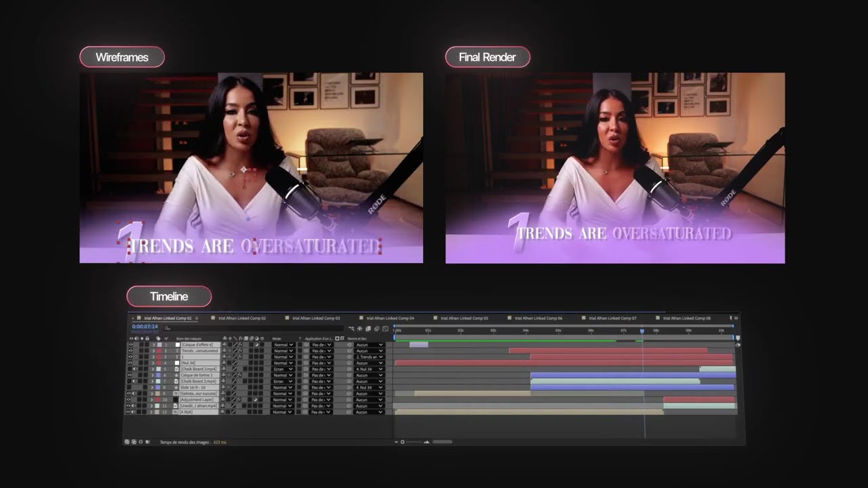Open parent dropdown showing 2. Trends
868x488 pixels.
point(369,357)
